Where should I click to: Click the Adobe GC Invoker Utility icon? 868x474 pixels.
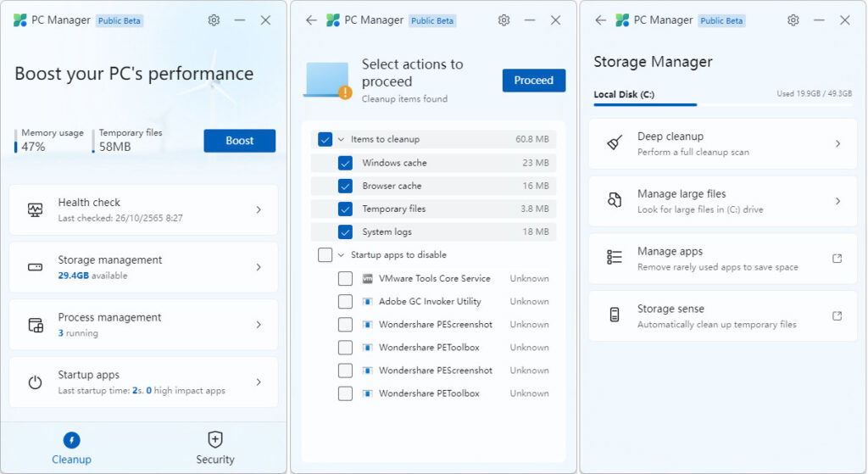tap(367, 302)
